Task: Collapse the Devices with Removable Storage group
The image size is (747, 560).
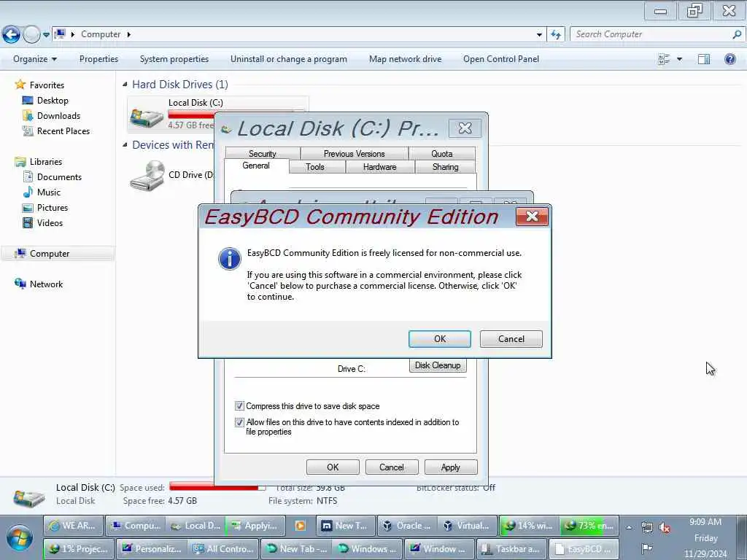Action: 125,145
